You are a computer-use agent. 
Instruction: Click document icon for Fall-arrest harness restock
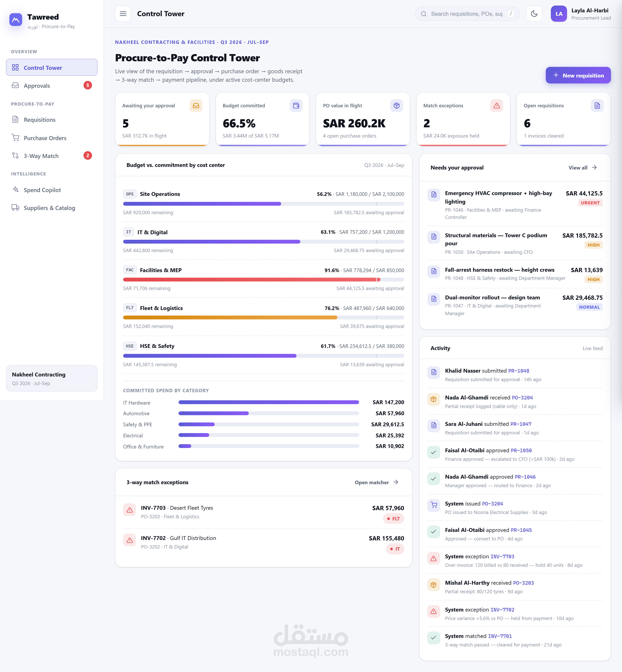(x=433, y=271)
